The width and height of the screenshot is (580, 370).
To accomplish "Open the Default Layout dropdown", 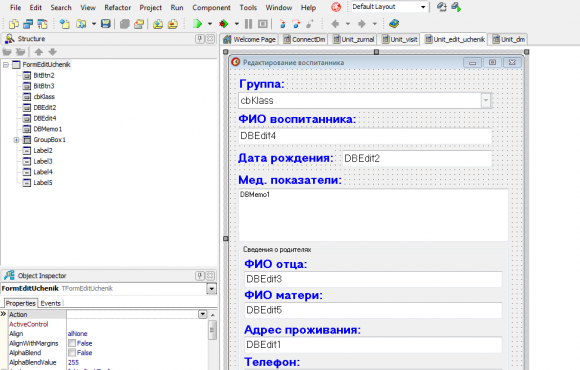I will click(423, 7).
